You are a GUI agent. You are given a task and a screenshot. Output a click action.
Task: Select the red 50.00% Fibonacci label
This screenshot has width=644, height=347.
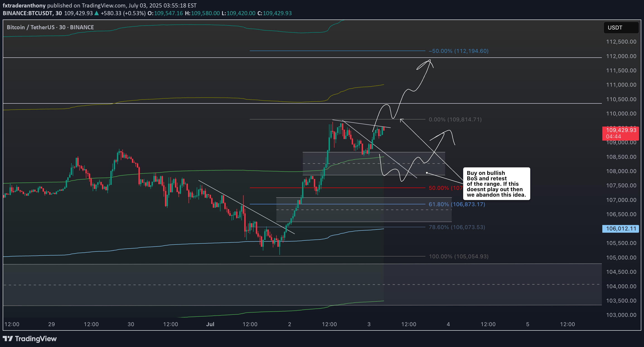[445, 188]
